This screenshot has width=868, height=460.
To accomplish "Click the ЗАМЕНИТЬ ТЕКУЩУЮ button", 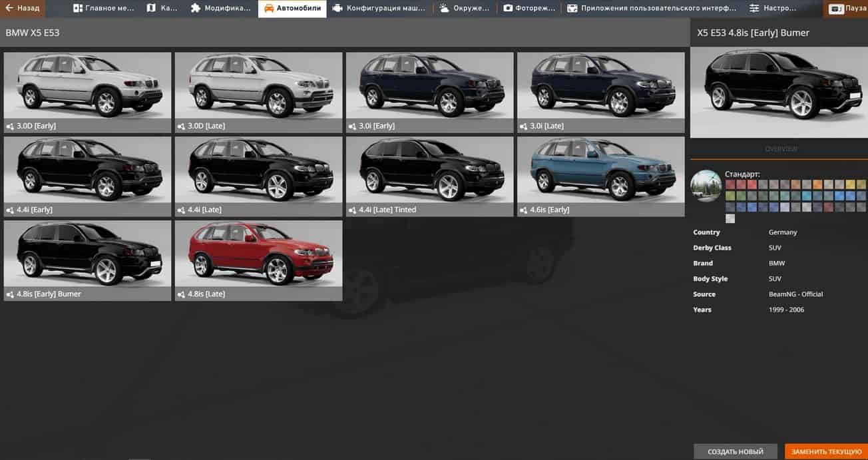I will tap(826, 451).
